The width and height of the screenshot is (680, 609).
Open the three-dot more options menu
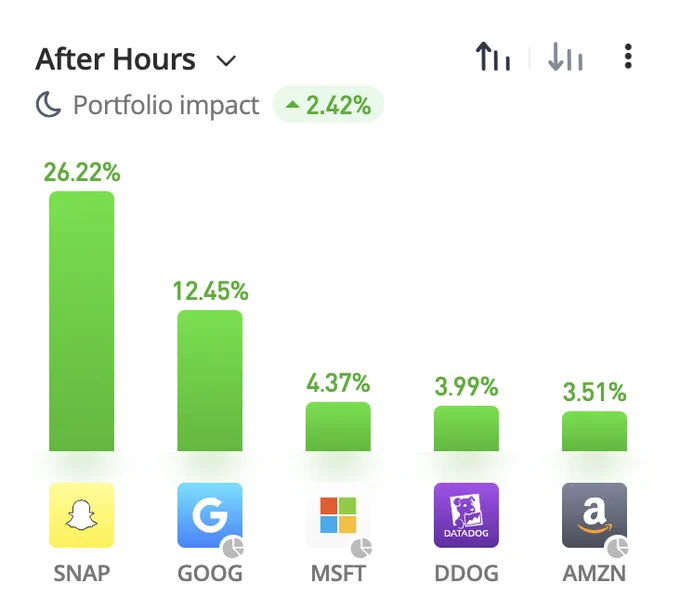click(628, 56)
